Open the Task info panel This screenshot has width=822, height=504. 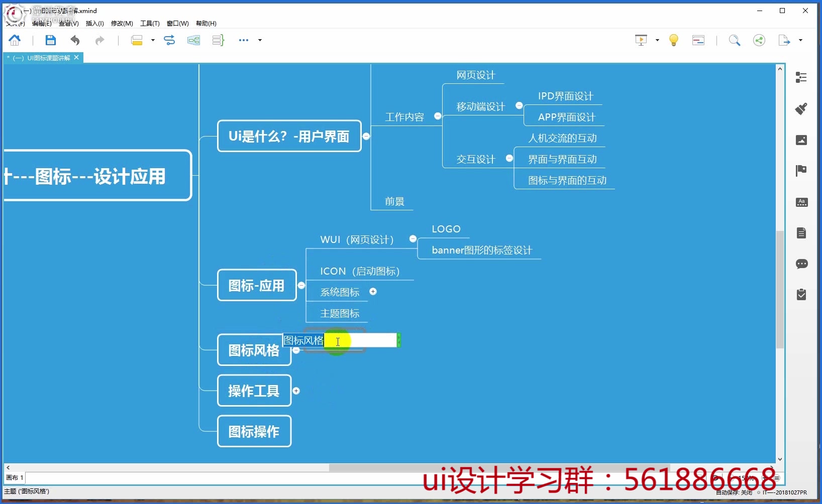coord(801,295)
